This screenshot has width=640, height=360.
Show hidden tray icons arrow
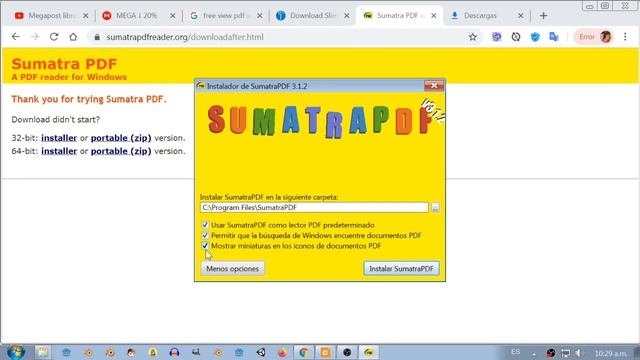point(533,353)
